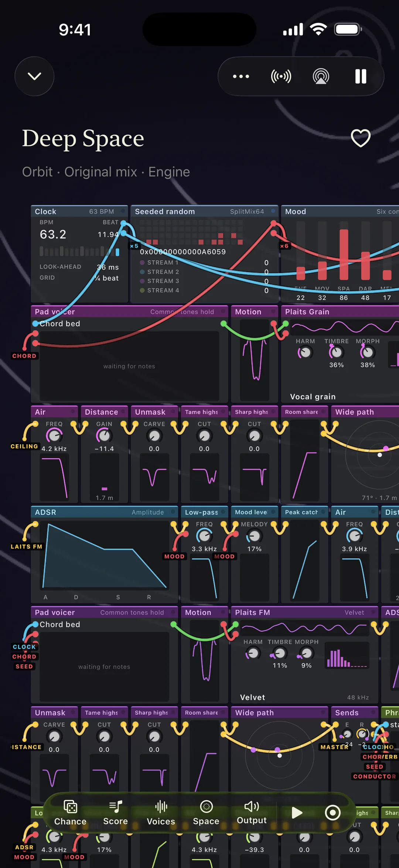Screen dimensions: 399x868
Task: Open AirPlay output selection
Action: pyautogui.click(x=321, y=77)
